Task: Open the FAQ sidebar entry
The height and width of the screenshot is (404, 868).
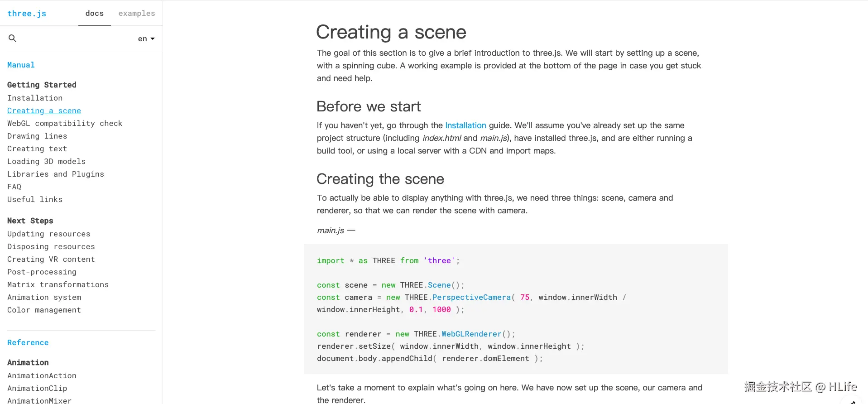Action: pyautogui.click(x=14, y=187)
